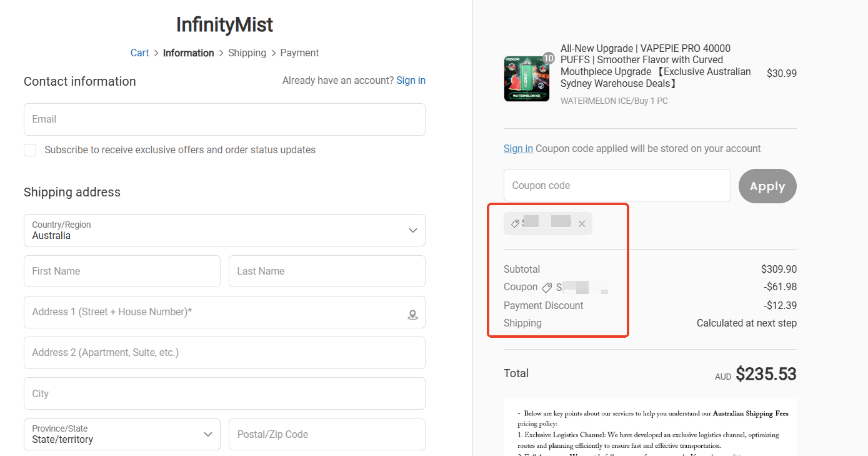868x456 pixels.
Task: Click the Information breadcrumb step
Action: (188, 53)
